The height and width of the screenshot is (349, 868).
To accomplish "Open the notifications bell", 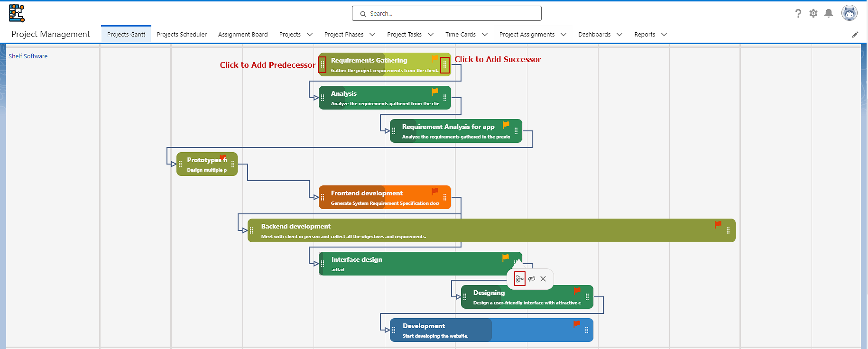I will (829, 13).
